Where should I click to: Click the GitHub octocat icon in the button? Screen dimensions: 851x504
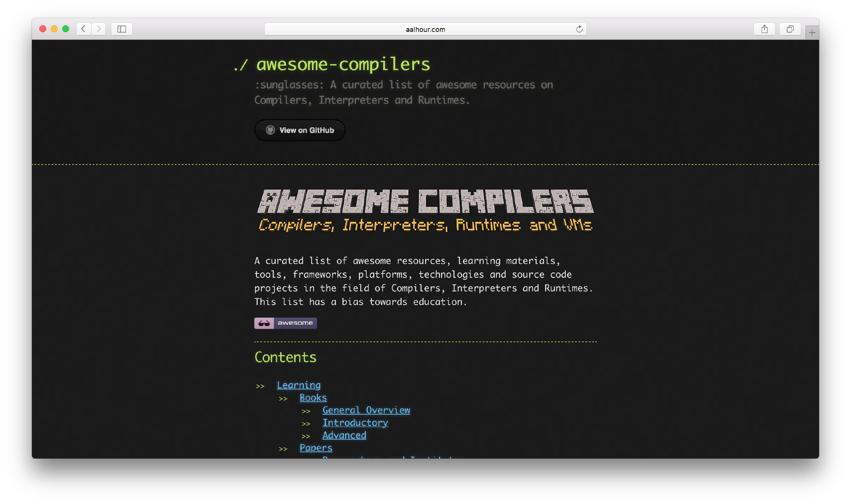tap(270, 130)
